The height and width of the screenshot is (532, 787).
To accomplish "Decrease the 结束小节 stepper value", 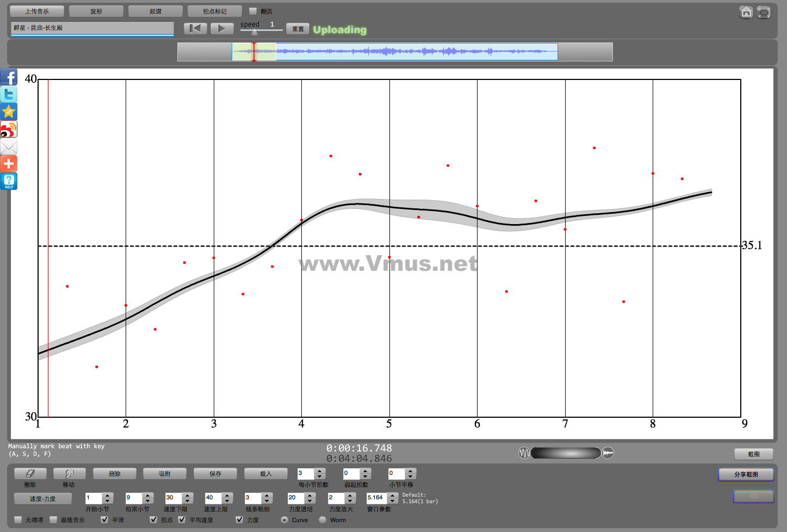I will click(x=148, y=501).
